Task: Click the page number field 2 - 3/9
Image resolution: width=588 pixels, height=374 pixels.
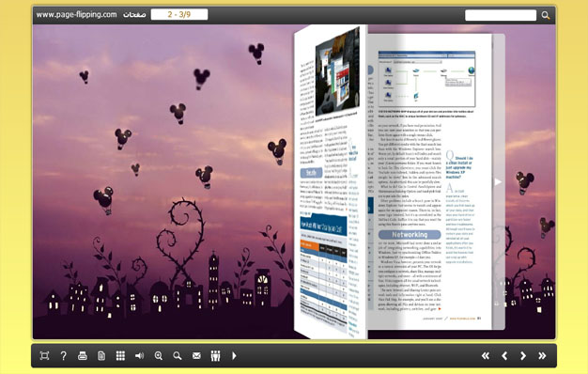Action: tap(179, 15)
